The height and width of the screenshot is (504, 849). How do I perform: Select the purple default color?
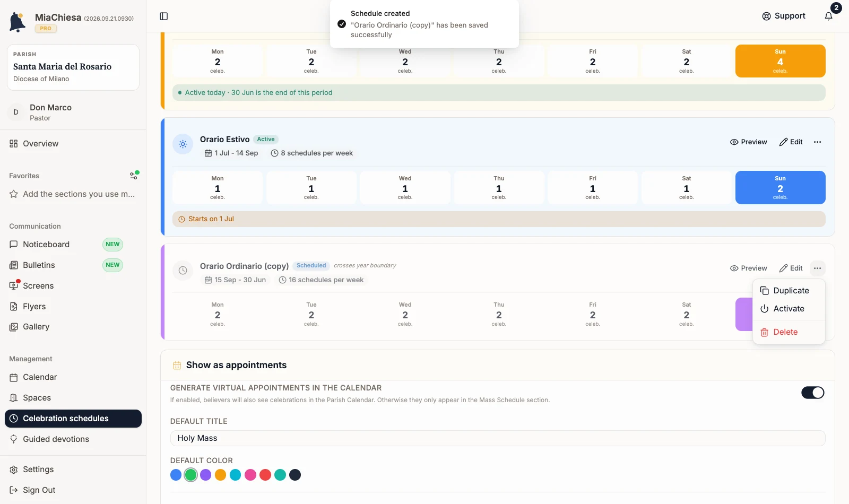point(205,475)
